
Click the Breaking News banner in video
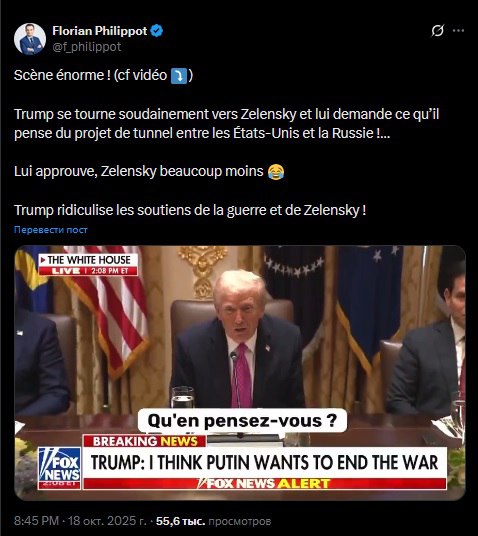[145, 441]
